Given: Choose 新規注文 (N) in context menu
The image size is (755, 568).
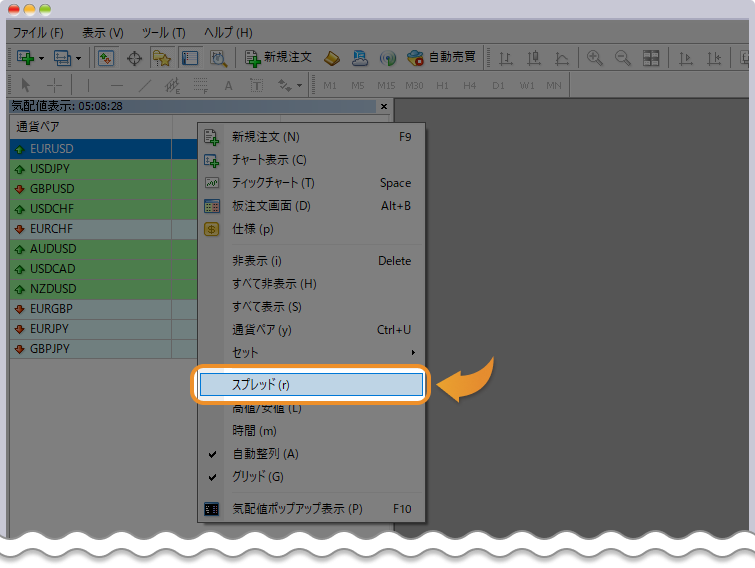Looking at the screenshot, I should pos(311,137).
